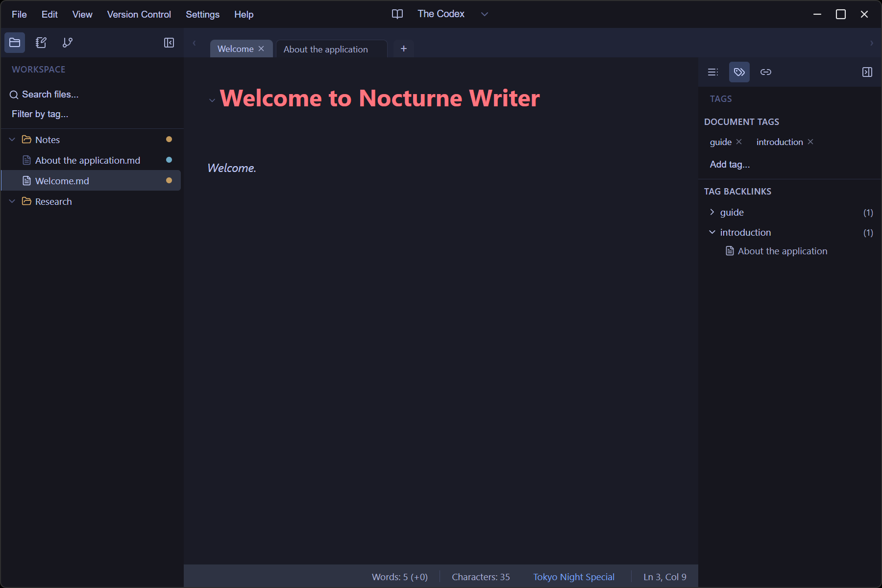The height and width of the screenshot is (588, 882).
Task: Open the document outline panel icon
Action: 713,72
